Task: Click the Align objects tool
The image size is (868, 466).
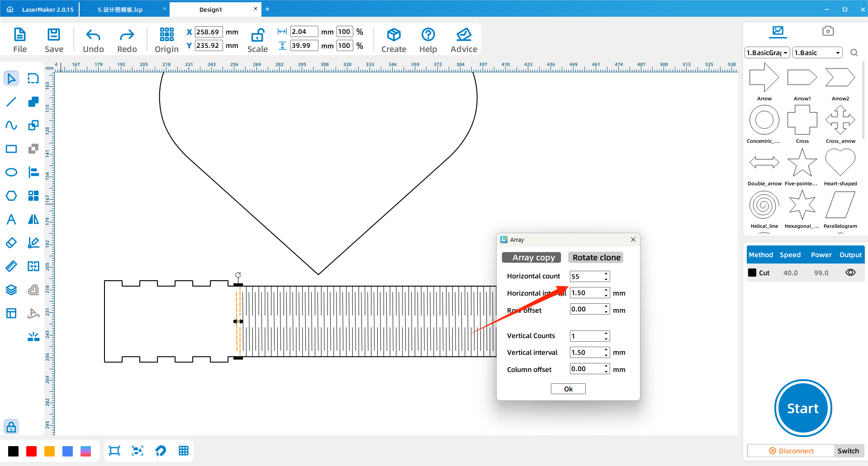Action: 33,172
